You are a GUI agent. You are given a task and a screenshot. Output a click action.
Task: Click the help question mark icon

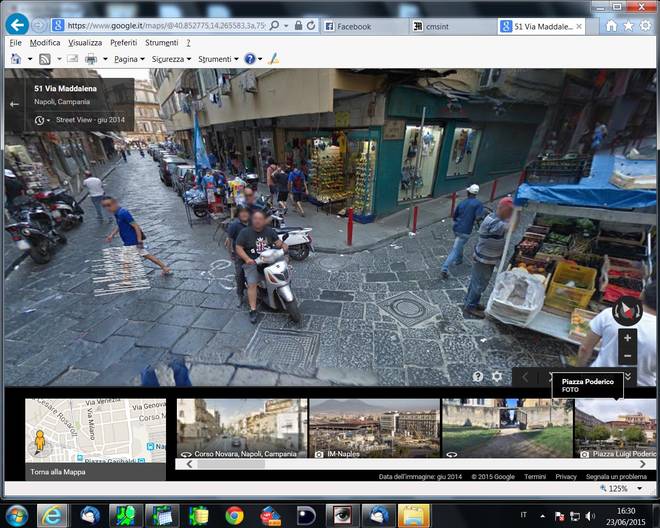pos(478,377)
